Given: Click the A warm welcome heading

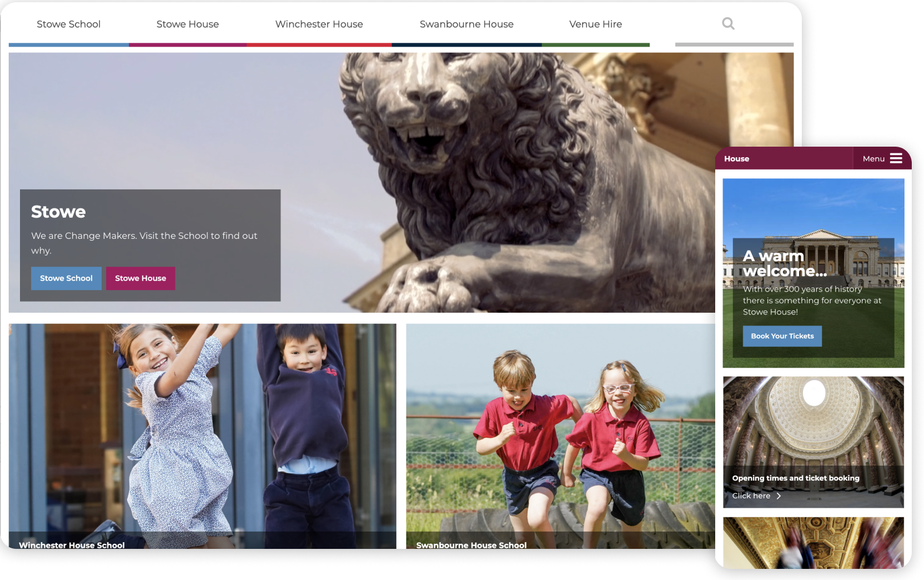Looking at the screenshot, I should pos(785,263).
